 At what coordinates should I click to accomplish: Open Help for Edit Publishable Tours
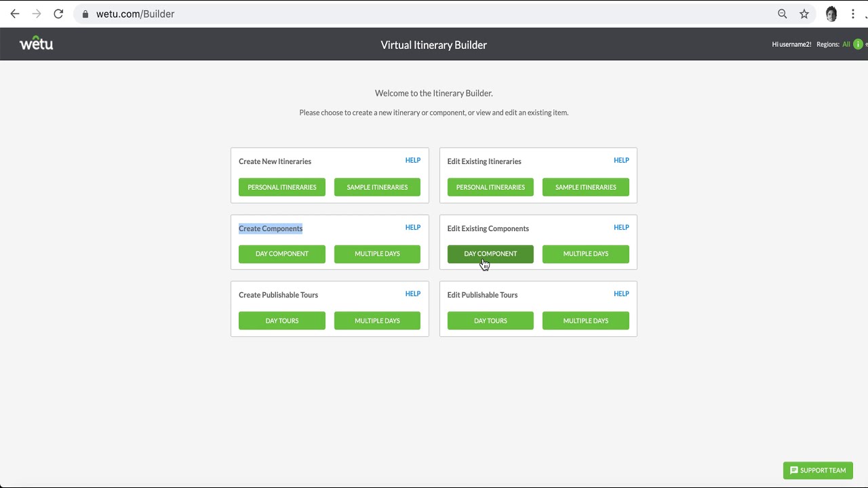click(x=621, y=294)
